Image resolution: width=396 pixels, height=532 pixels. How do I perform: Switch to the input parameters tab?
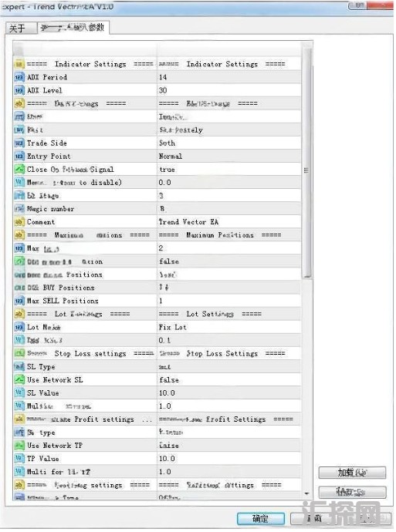click(x=73, y=27)
